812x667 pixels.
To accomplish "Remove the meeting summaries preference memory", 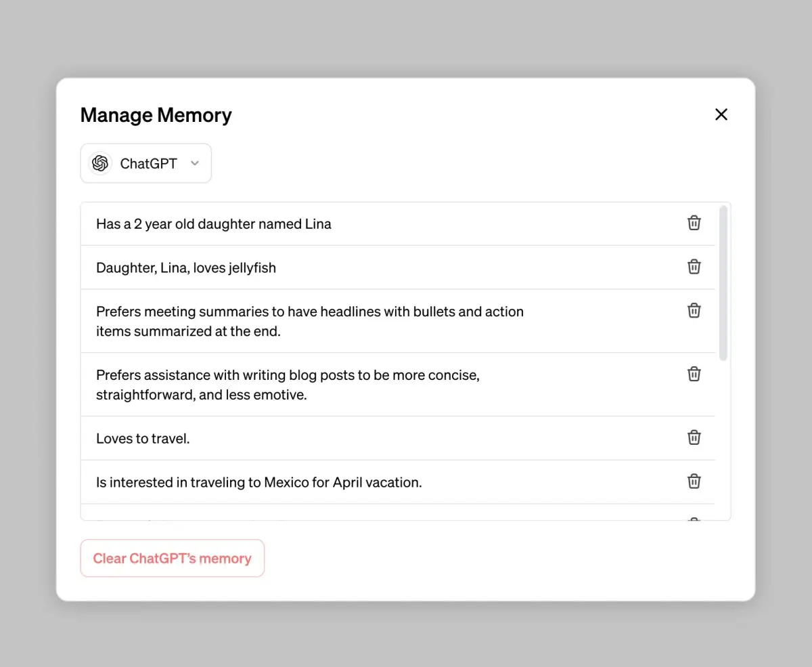I will pos(694,311).
